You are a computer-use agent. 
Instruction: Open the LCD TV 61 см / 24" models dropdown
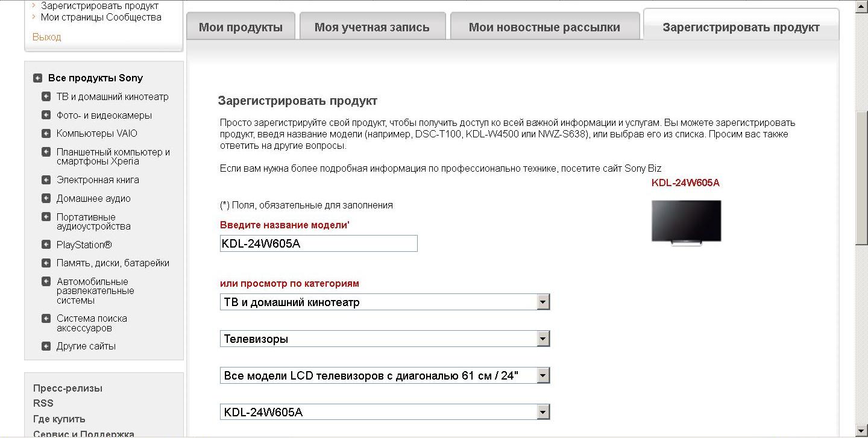coord(543,375)
